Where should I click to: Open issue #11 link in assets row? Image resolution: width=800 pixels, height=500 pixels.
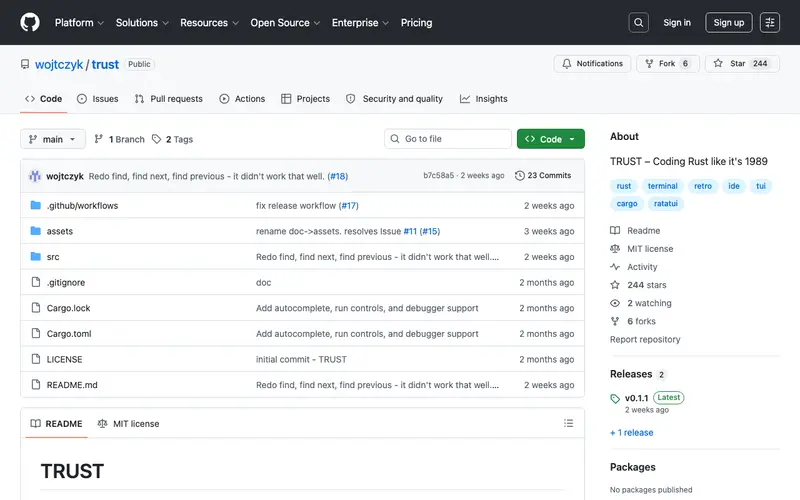point(410,231)
